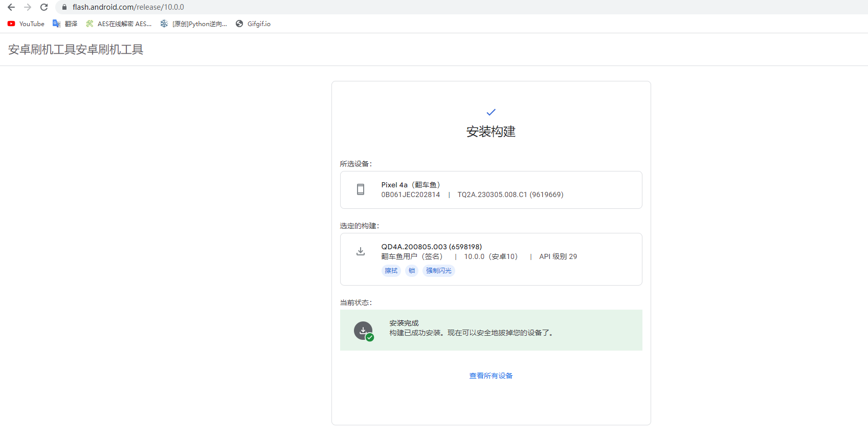Click the browser forward arrow
Image resolution: width=868 pixels, height=433 pixels.
(28, 7)
